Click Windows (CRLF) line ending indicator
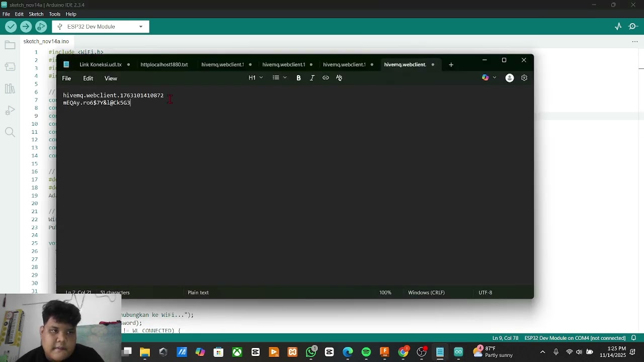Viewport: 644px width, 362px height. click(x=426, y=293)
